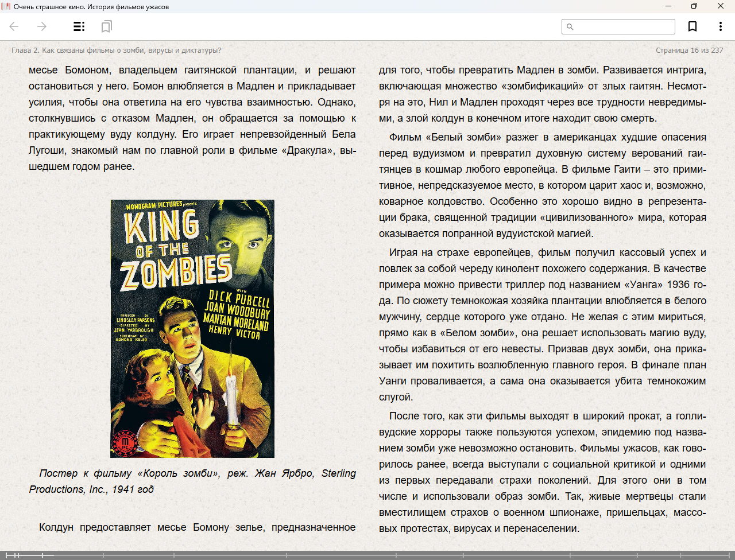Focus the book search field
This screenshot has width=735, height=560.
[x=624, y=27]
